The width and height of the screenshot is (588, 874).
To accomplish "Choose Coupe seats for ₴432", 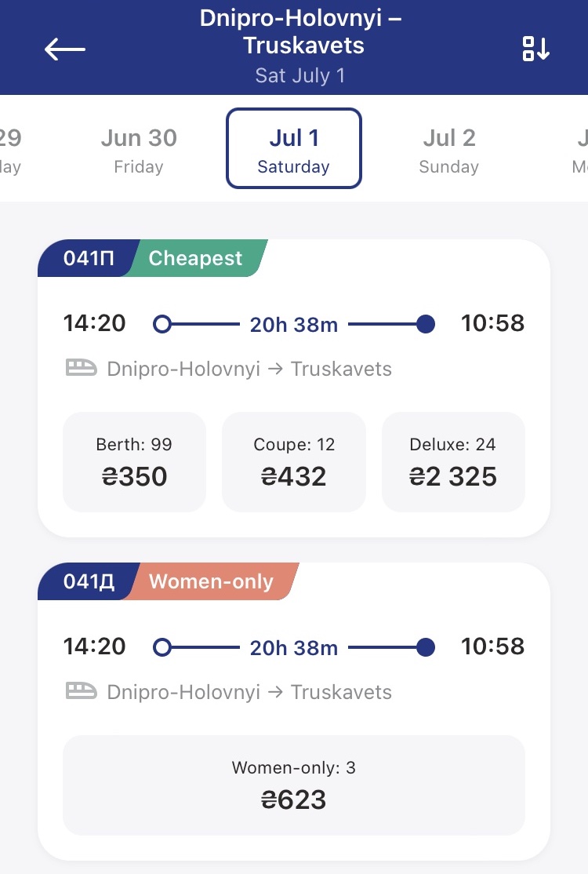I will 294,462.
